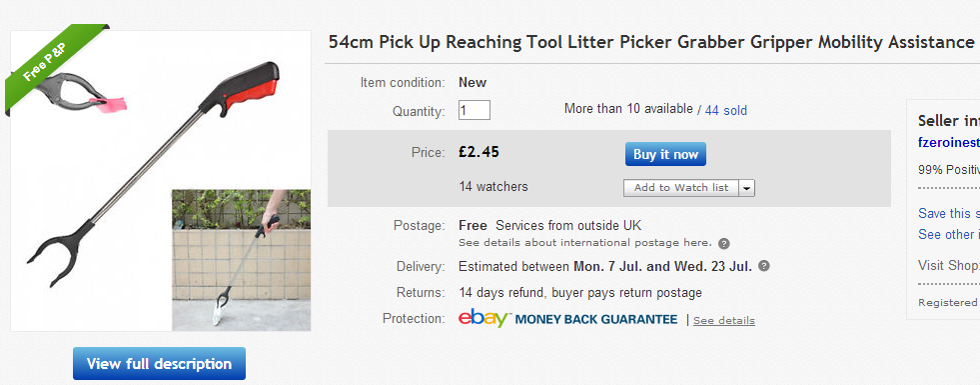
Task: Click the inset photo of picker in use
Action: tap(241, 260)
